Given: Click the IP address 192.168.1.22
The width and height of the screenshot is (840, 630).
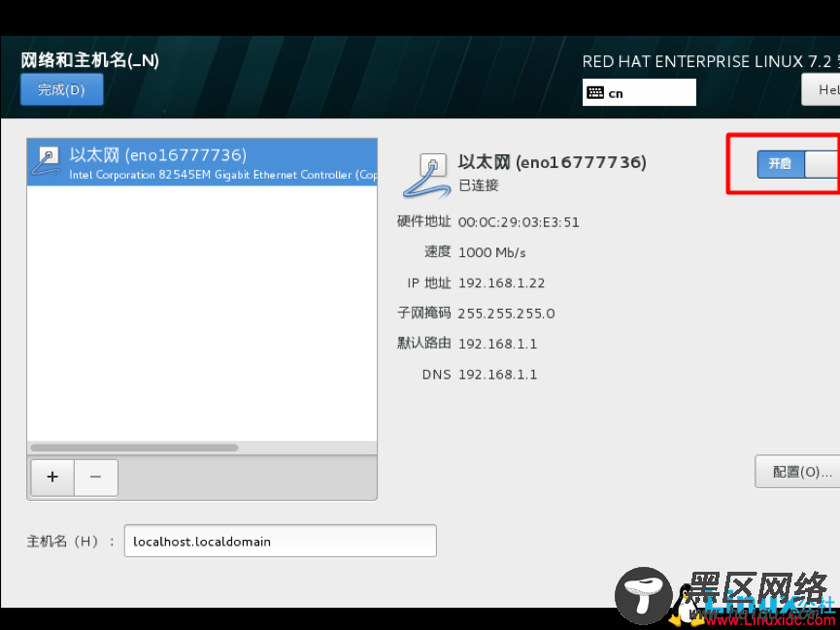Looking at the screenshot, I should pos(501,283).
